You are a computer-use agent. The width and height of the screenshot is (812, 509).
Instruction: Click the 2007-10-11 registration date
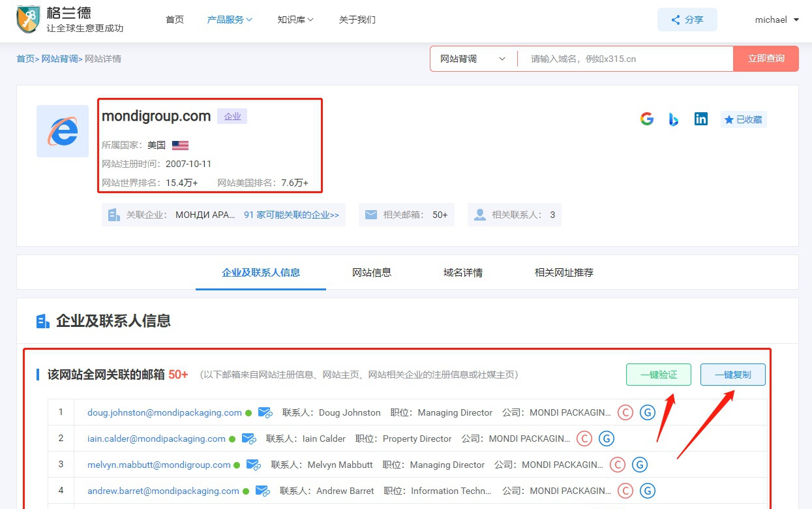click(x=188, y=164)
